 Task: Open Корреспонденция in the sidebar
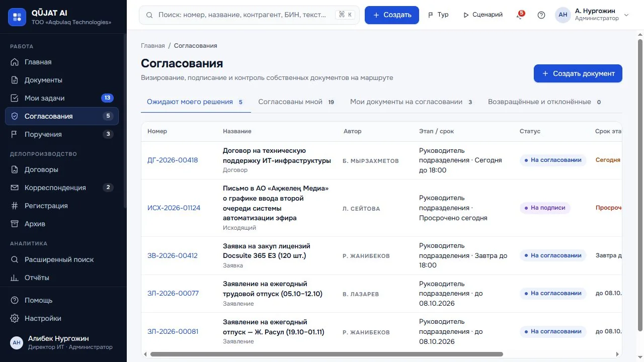(62, 188)
